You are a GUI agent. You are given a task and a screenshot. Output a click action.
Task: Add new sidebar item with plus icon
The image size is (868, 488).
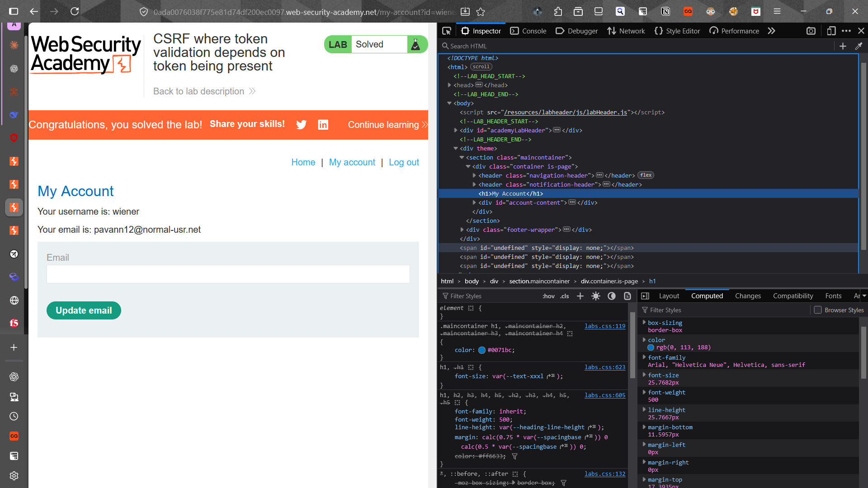[14, 347]
